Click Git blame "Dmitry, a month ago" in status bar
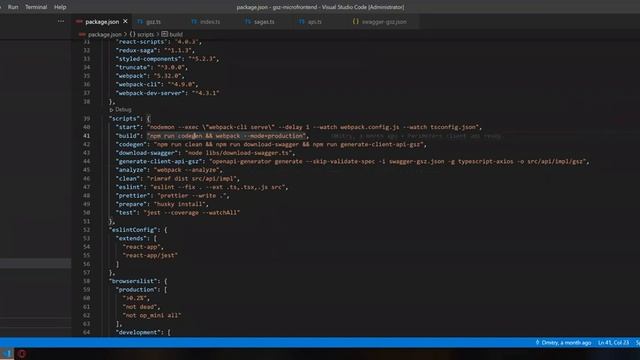 point(563,342)
